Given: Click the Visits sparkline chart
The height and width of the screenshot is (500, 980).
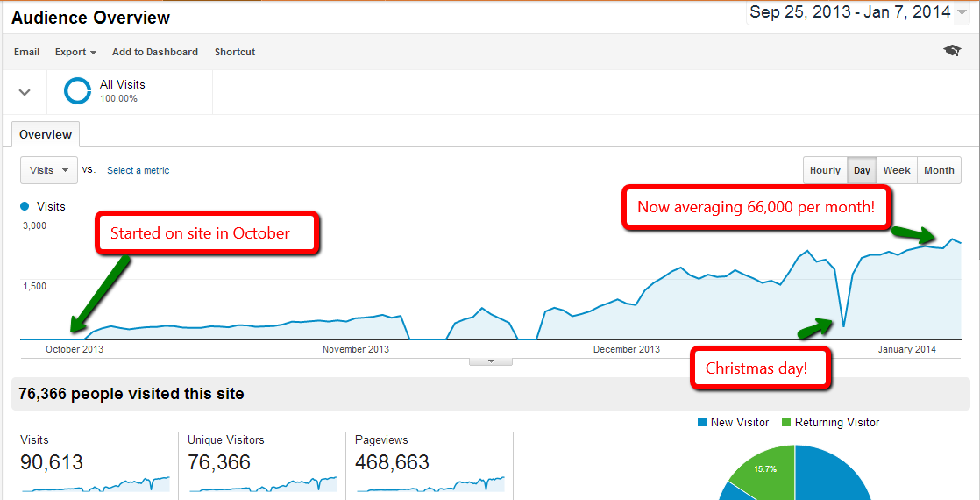Looking at the screenshot, I should [96, 482].
